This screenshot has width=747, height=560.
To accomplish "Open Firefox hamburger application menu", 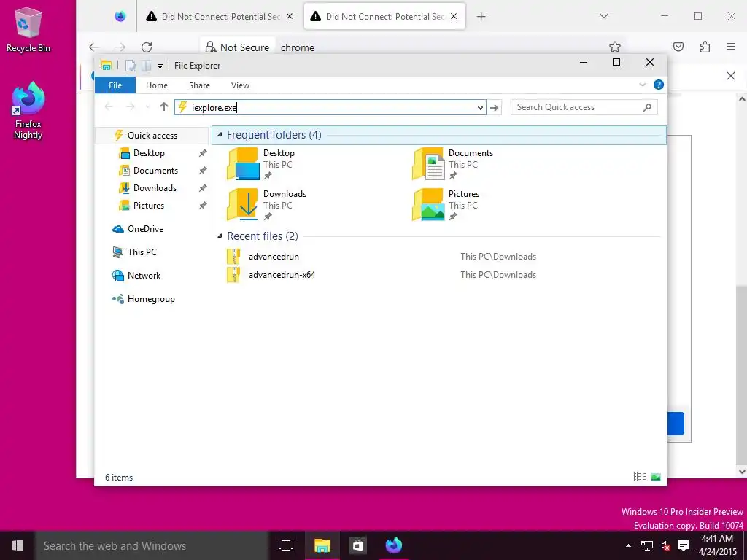I will pyautogui.click(x=731, y=47).
